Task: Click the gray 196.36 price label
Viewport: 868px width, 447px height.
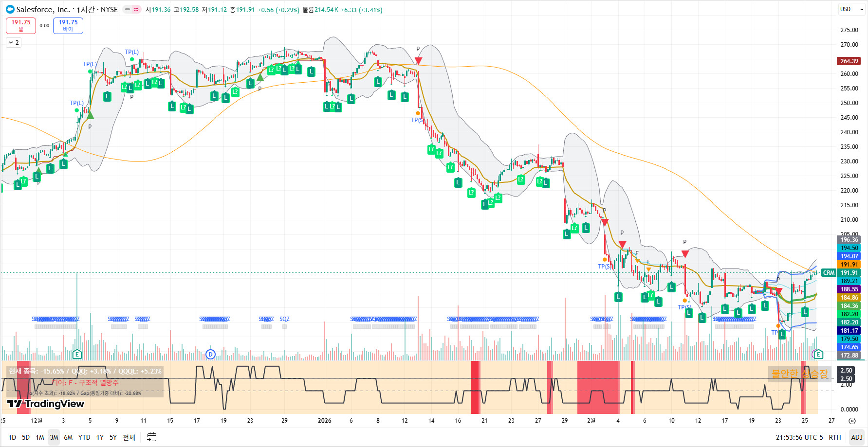Action: point(849,240)
